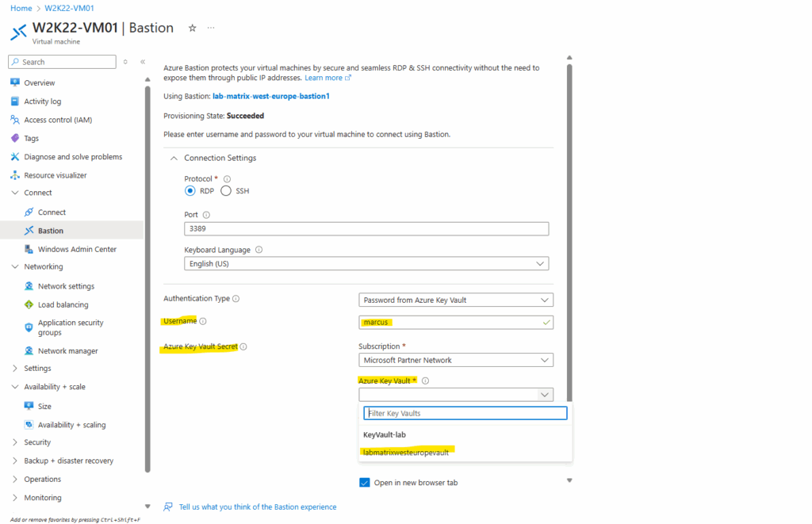Image resolution: width=812 pixels, height=524 pixels.
Task: Open the Learn more link
Action: (x=327, y=78)
